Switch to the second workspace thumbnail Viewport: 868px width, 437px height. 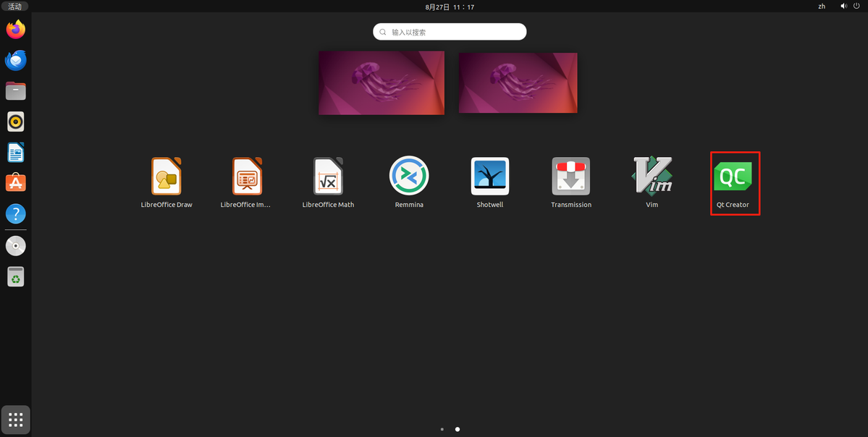[x=518, y=82]
